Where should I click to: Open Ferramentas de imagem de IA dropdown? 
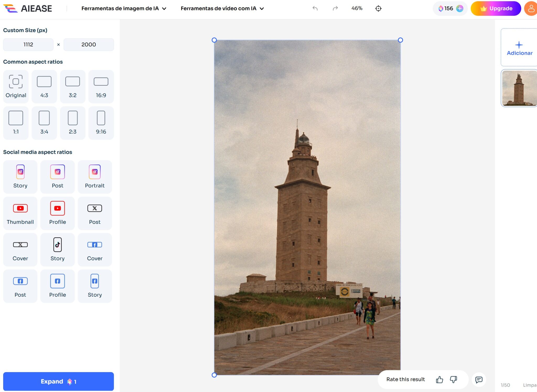coord(124,8)
